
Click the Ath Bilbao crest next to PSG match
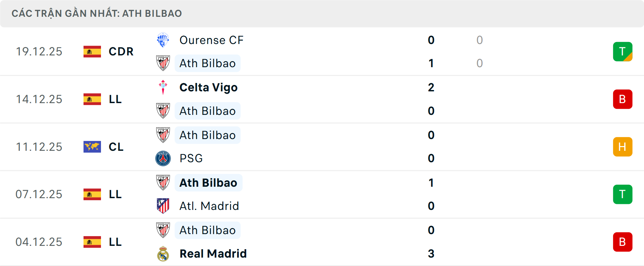pyautogui.click(x=163, y=135)
